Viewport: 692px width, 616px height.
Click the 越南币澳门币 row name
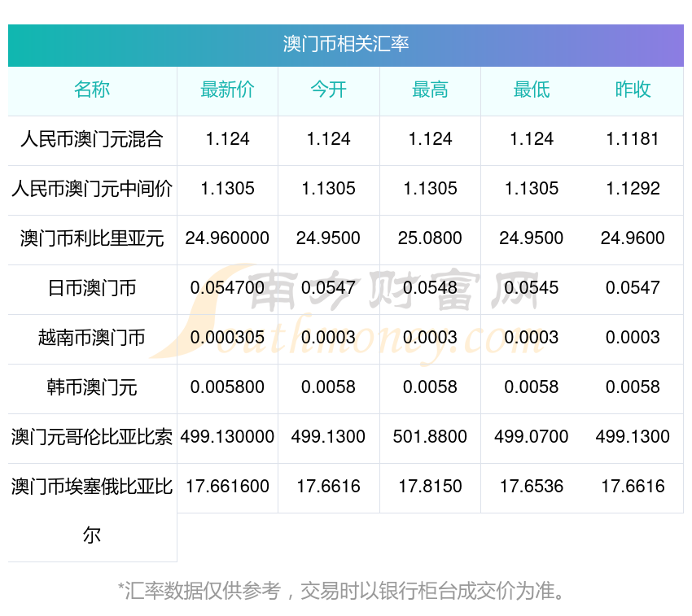coord(92,338)
